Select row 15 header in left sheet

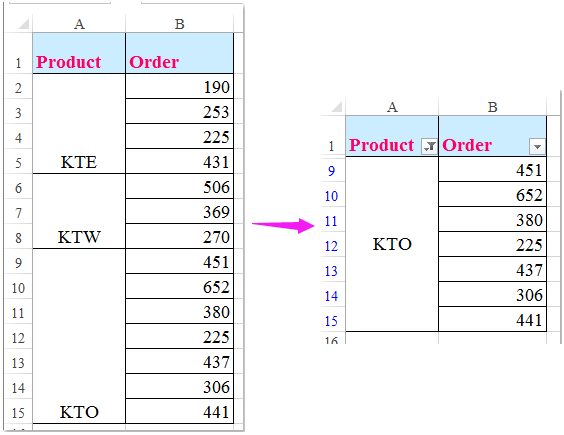coord(19,412)
